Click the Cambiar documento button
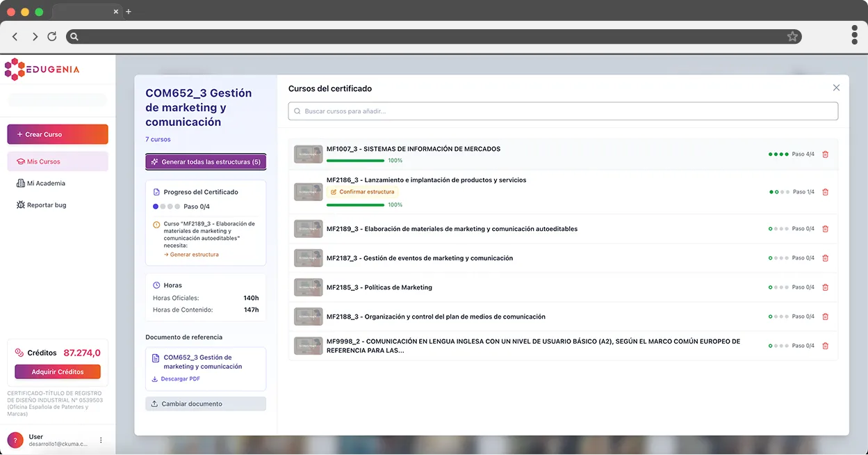 point(206,404)
